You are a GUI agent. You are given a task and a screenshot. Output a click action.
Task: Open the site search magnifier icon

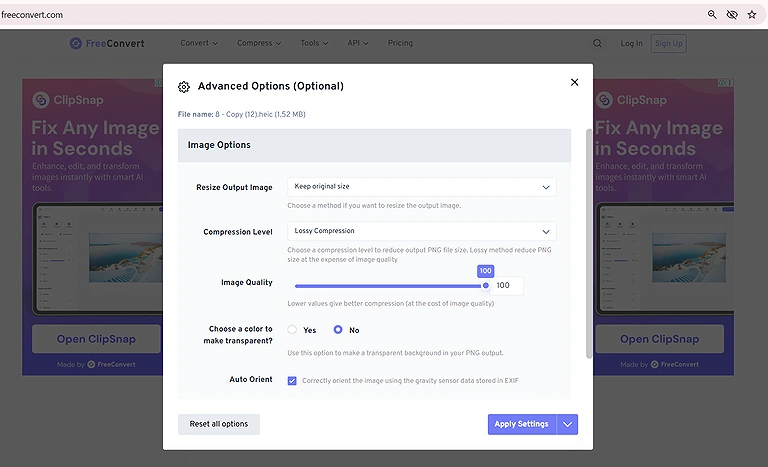[597, 43]
